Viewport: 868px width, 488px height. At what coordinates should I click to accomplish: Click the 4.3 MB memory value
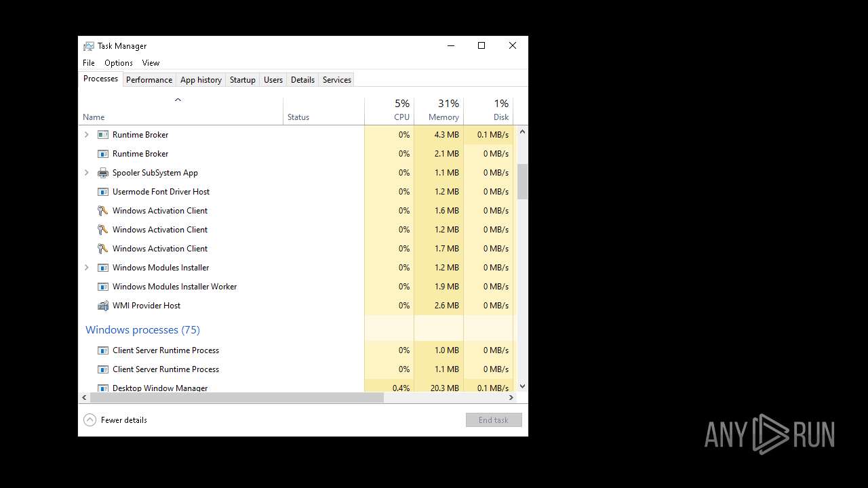[x=447, y=135]
